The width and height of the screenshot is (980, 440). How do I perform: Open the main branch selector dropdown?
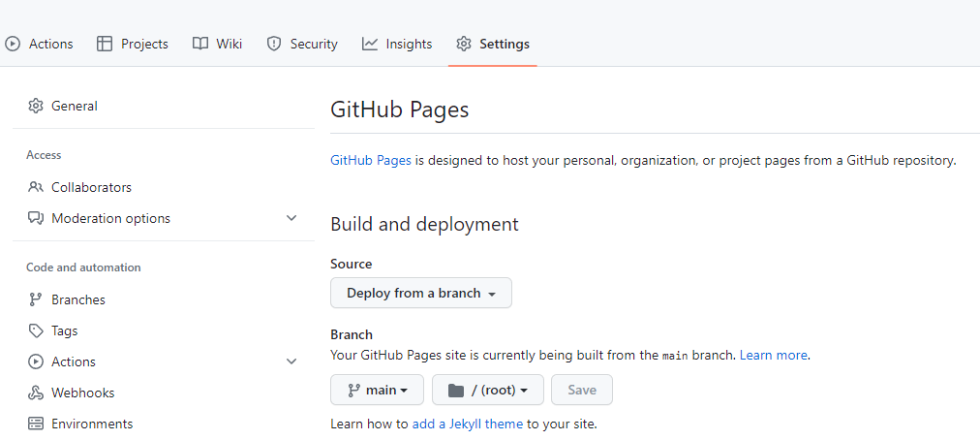click(x=377, y=390)
